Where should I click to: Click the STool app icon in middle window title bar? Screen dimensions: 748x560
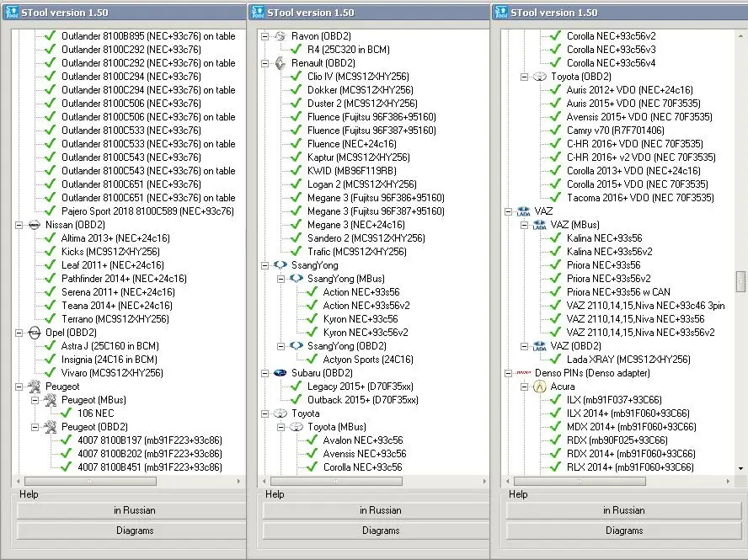pos(258,13)
